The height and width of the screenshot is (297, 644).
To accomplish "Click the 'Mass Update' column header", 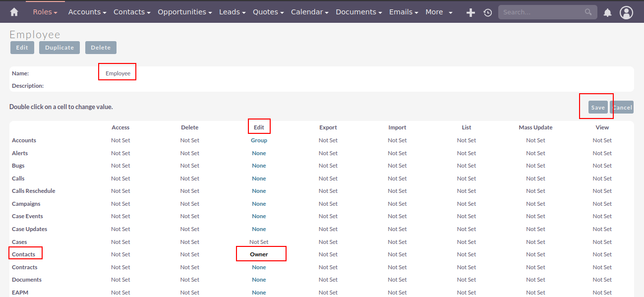I will pos(535,127).
